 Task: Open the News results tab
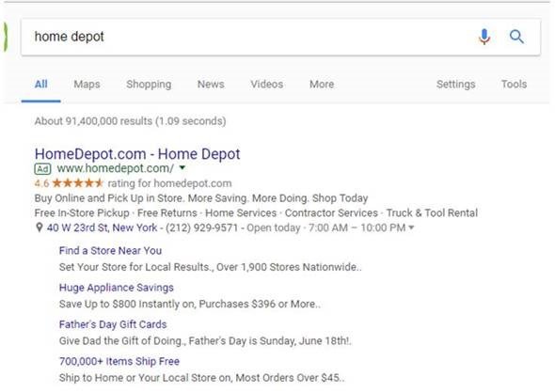(211, 85)
